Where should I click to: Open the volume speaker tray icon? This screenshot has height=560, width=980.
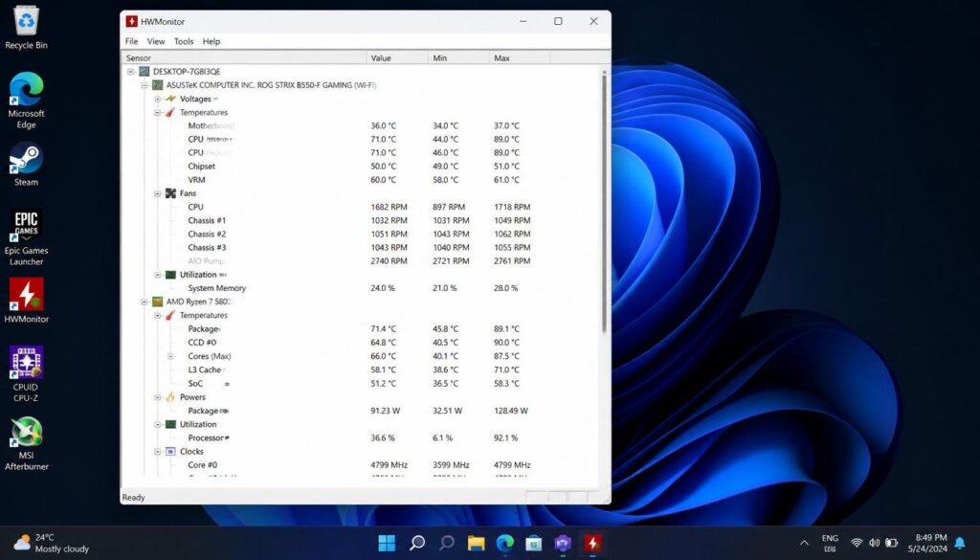pyautogui.click(x=875, y=543)
